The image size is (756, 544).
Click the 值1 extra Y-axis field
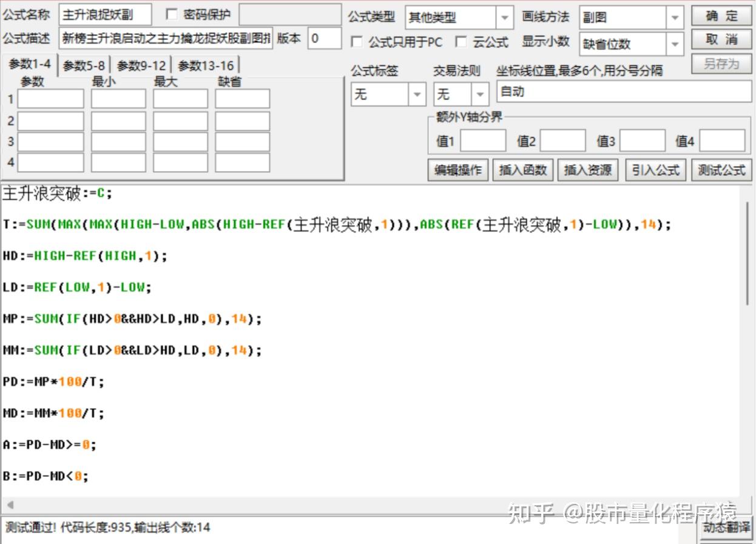point(483,141)
